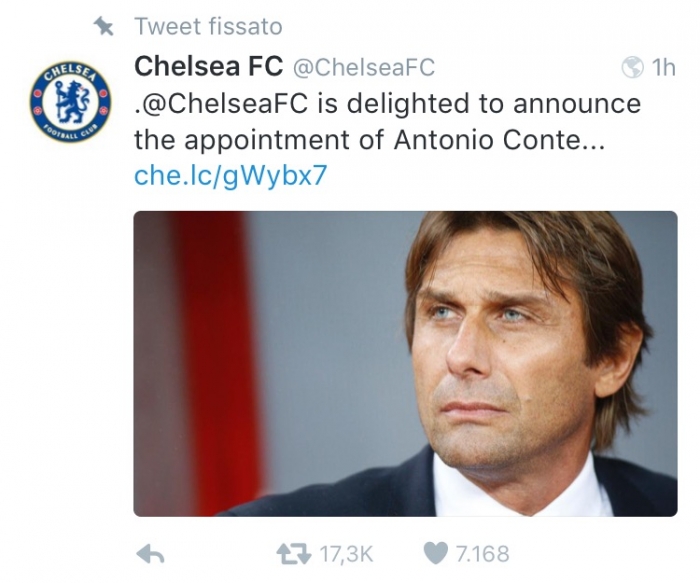Reply to the tweet with arrow icon

149,552
